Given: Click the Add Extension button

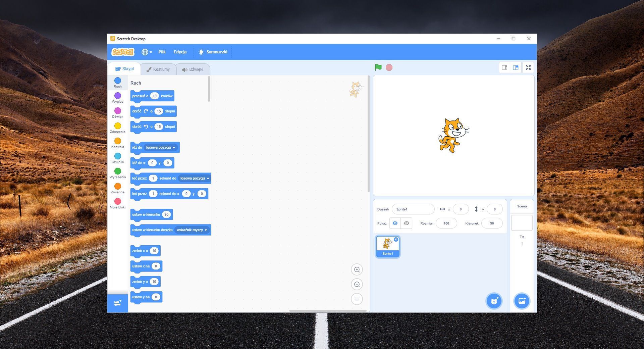Looking at the screenshot, I should [118, 303].
